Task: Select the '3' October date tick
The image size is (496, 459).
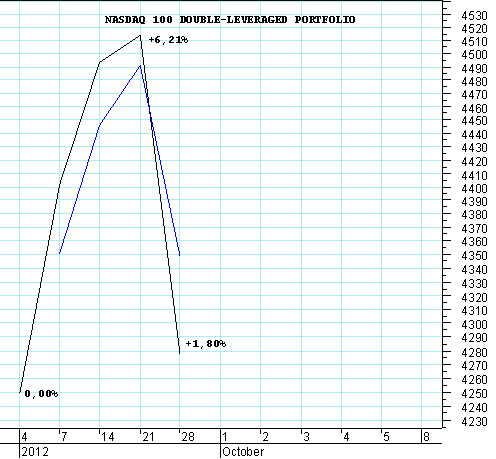Action: [306, 437]
